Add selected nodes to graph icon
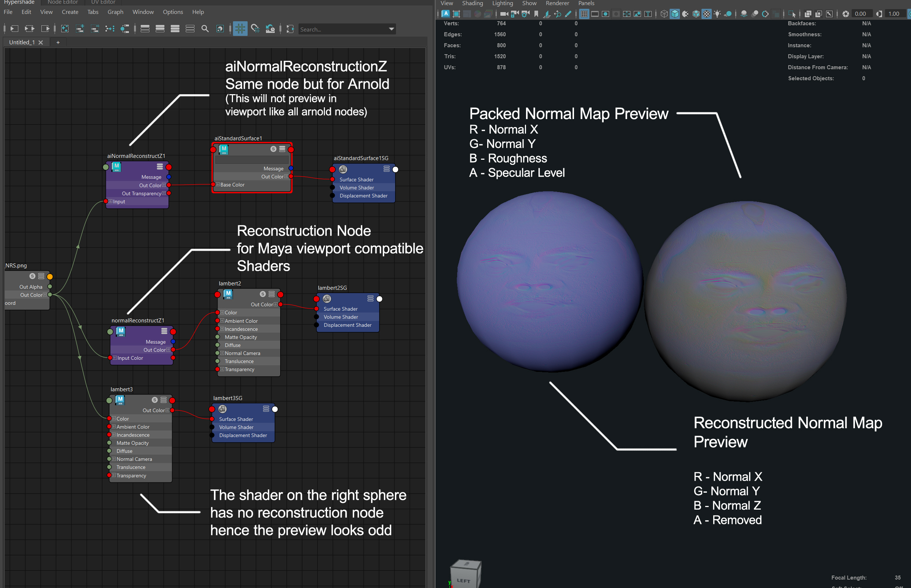911x588 pixels. pyautogui.click(x=80, y=29)
